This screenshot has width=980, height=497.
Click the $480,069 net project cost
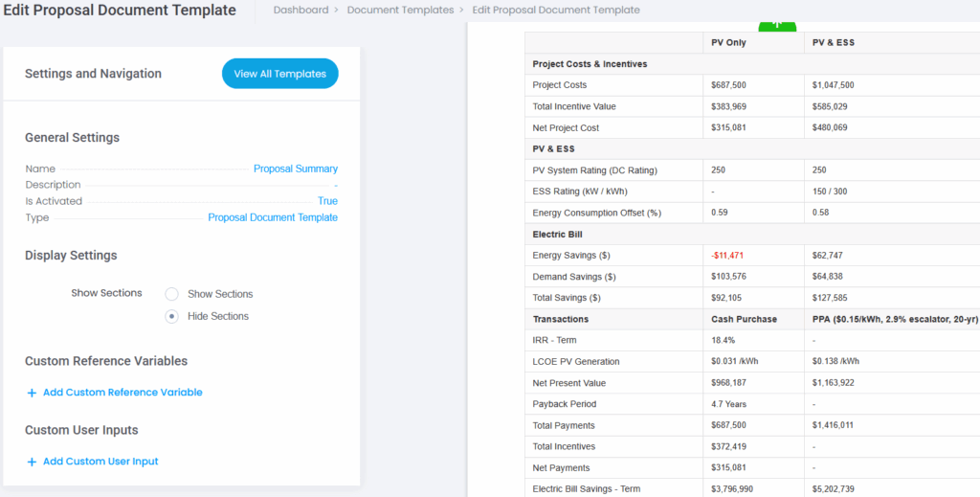830,127
